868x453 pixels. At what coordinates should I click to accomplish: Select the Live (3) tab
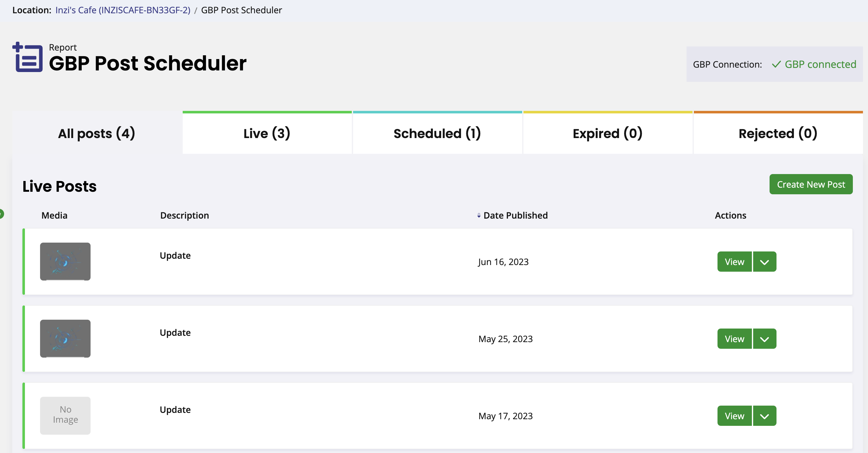267,133
